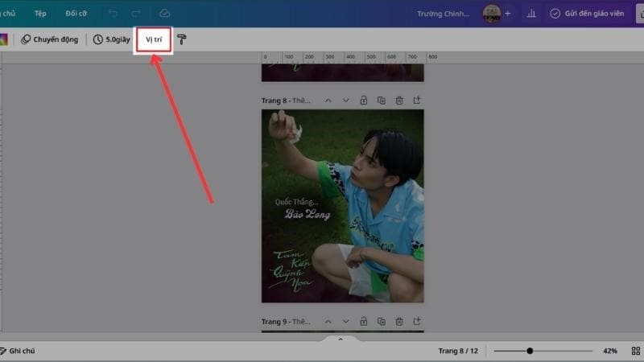Duplicate Trang 9 page

pos(381,322)
